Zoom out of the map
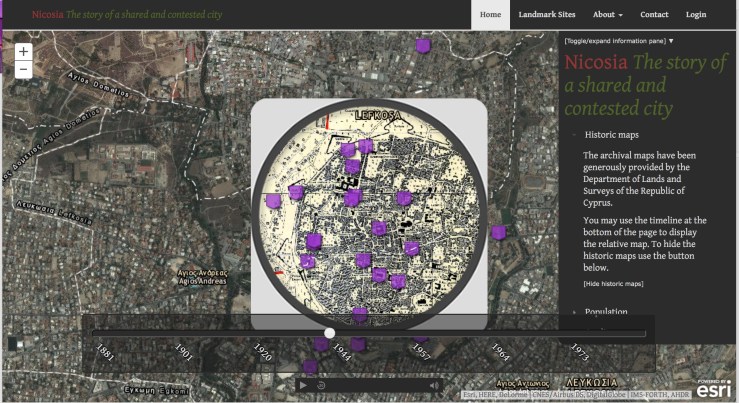This screenshot has width=739, height=403. [x=24, y=70]
